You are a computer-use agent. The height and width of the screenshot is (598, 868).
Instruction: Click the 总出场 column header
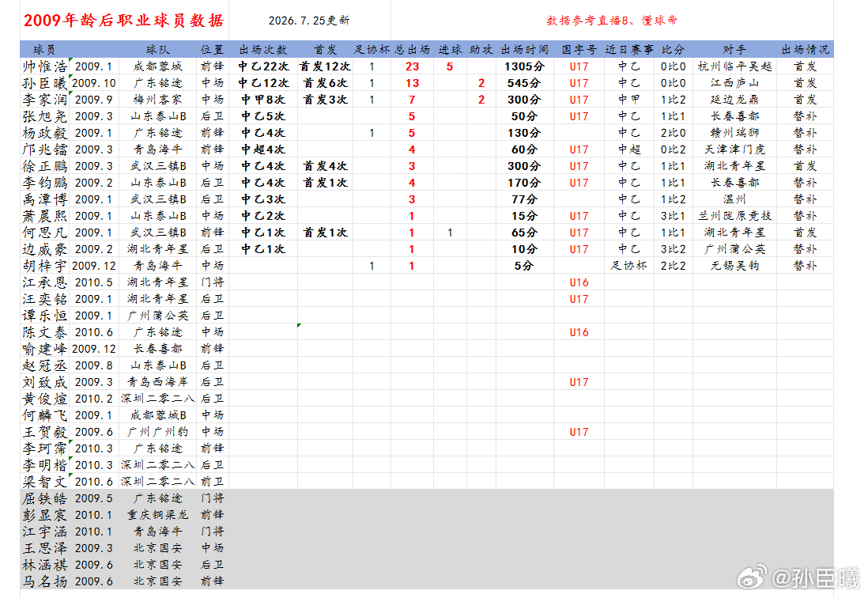coord(413,50)
